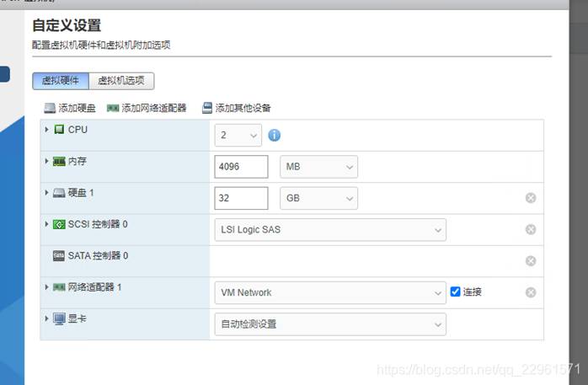588x385 pixels.
Task: Open the CPU count dropdown
Action: (240, 136)
